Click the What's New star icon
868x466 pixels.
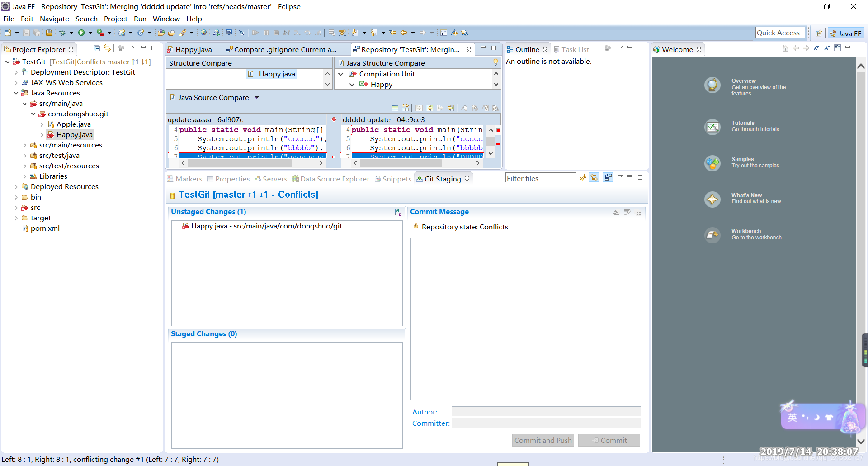coord(712,199)
